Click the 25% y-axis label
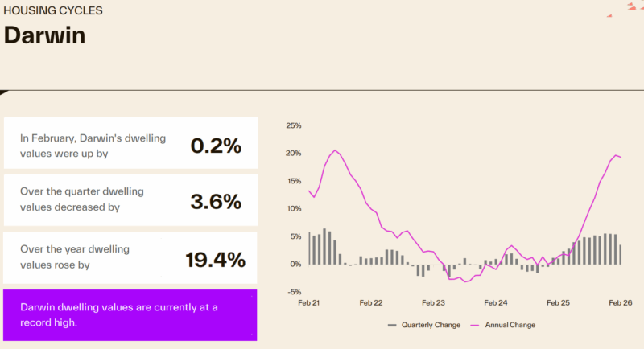644x349 pixels. (x=293, y=125)
